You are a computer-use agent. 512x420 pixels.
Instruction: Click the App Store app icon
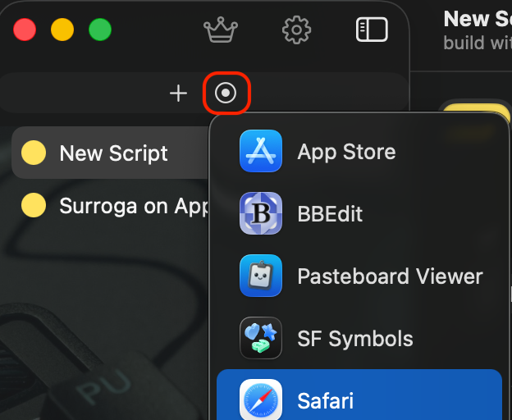[261, 151]
